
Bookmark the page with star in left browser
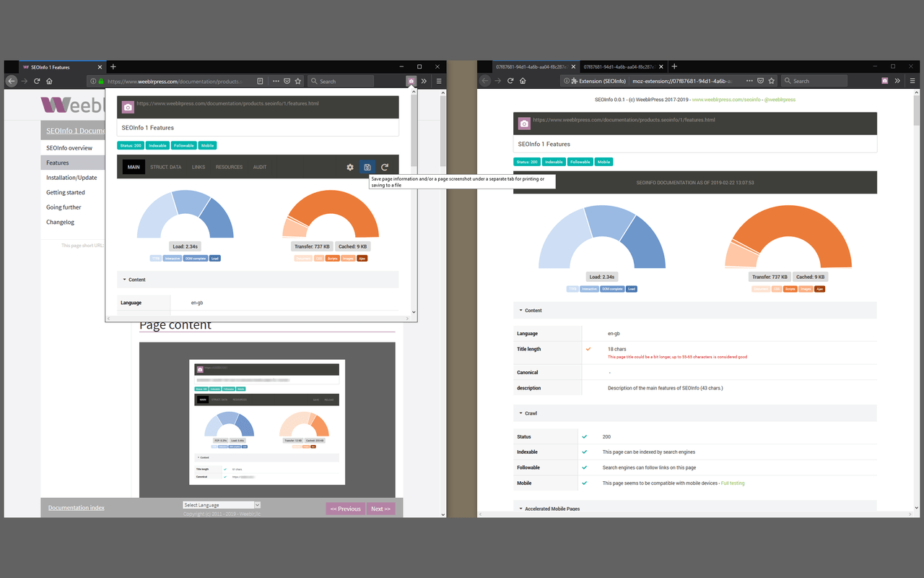298,81
